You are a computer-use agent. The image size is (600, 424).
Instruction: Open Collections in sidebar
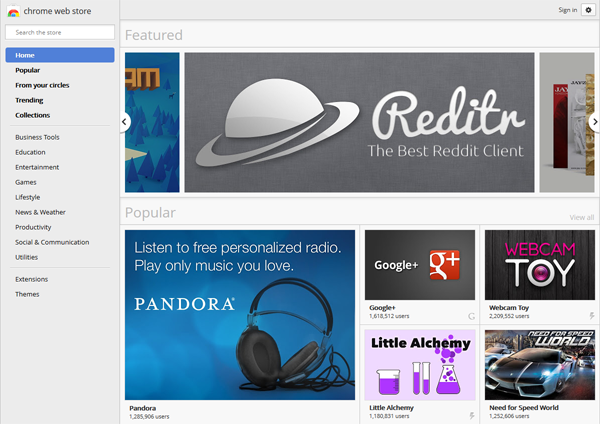[33, 115]
